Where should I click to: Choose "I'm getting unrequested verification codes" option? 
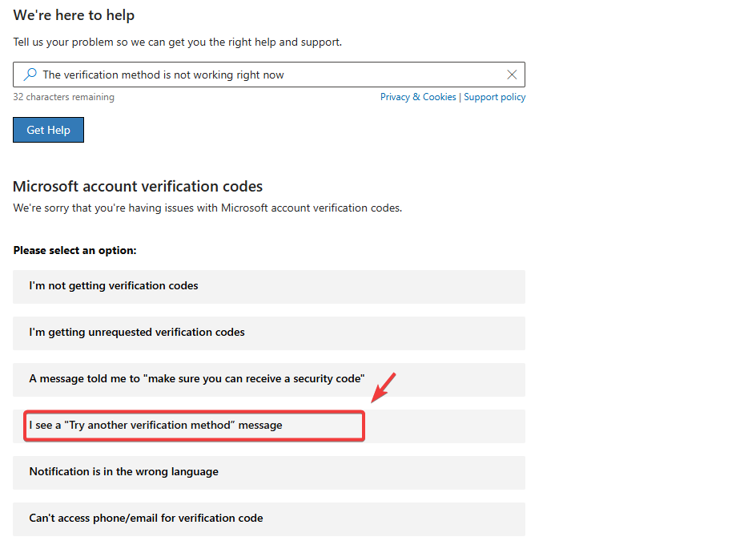tap(269, 333)
